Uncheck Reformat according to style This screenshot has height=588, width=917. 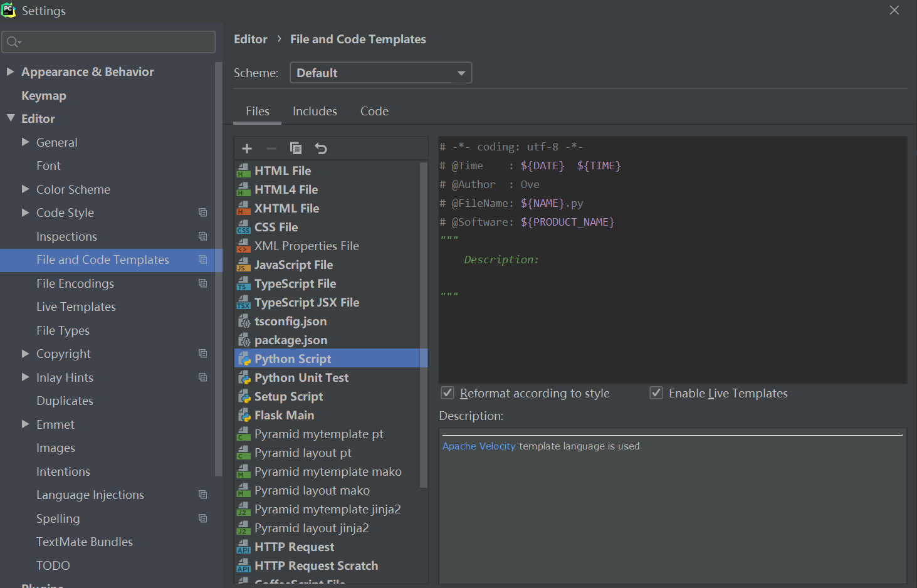[448, 393]
